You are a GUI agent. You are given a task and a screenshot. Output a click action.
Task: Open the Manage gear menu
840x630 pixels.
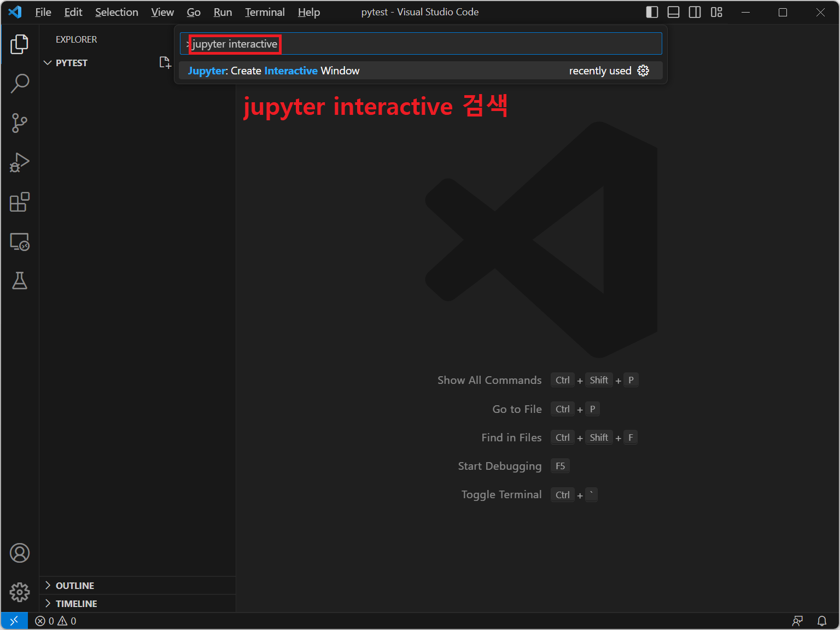point(20,592)
